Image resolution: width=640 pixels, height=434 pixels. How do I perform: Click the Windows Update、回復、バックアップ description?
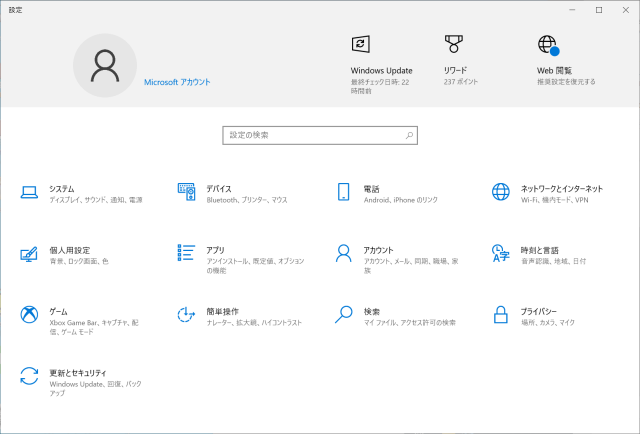coord(96,388)
